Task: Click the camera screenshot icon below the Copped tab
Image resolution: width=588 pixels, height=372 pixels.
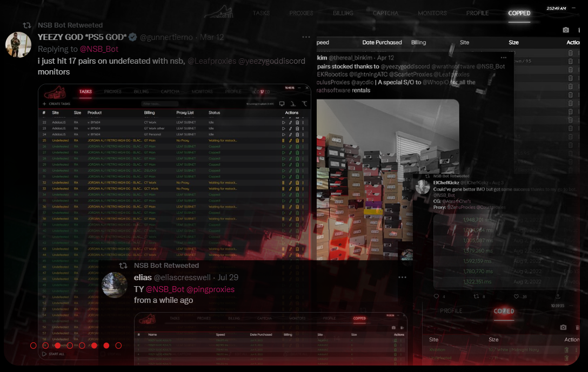Action: click(566, 30)
